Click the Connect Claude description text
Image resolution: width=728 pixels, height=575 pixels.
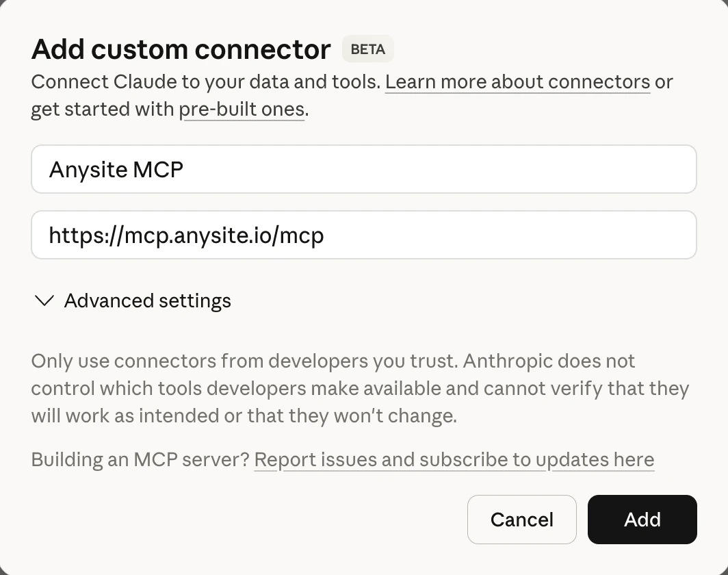[x=205, y=81]
